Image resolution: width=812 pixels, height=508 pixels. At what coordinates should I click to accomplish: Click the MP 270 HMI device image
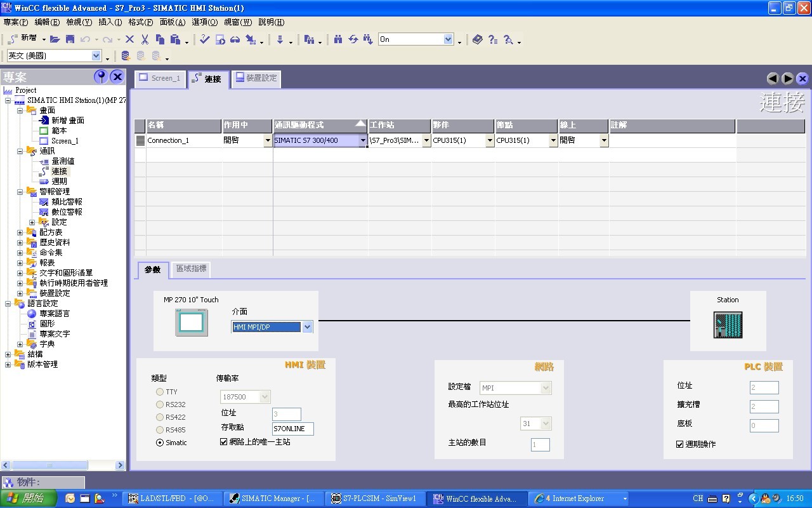tap(192, 323)
